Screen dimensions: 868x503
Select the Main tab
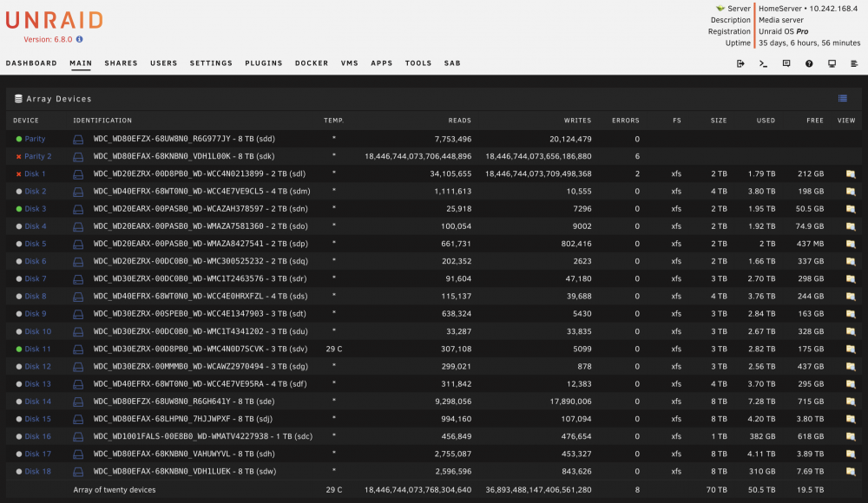coord(81,63)
